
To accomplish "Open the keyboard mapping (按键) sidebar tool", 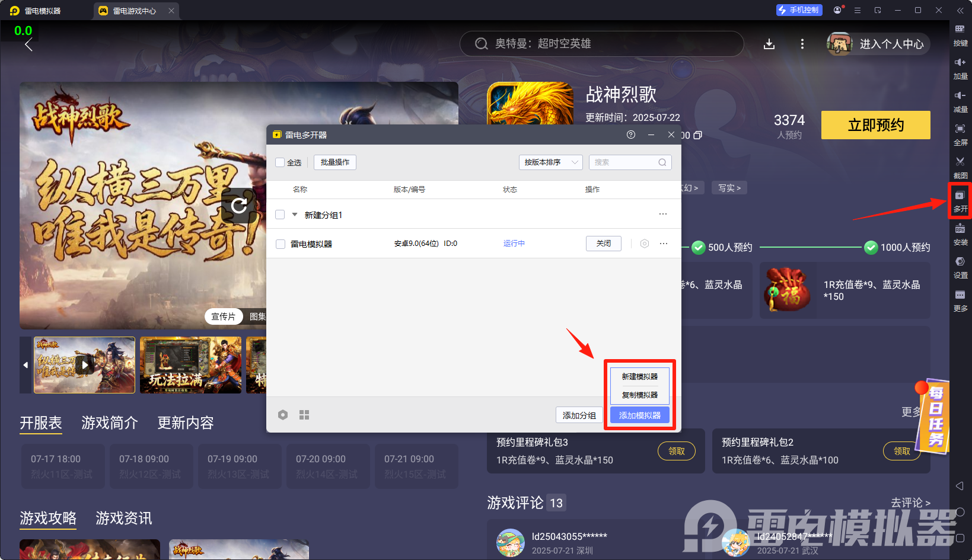I will coord(961,34).
